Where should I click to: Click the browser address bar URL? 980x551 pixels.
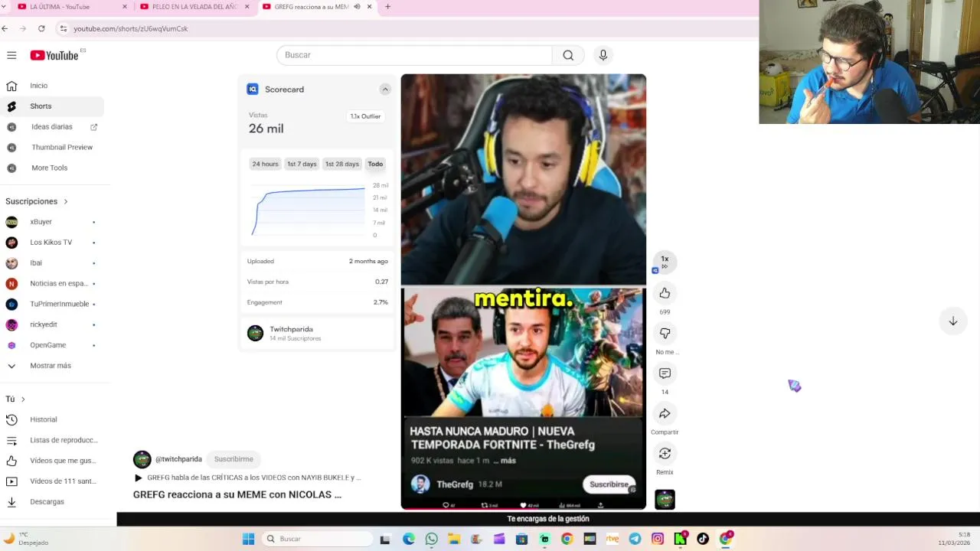[131, 28]
